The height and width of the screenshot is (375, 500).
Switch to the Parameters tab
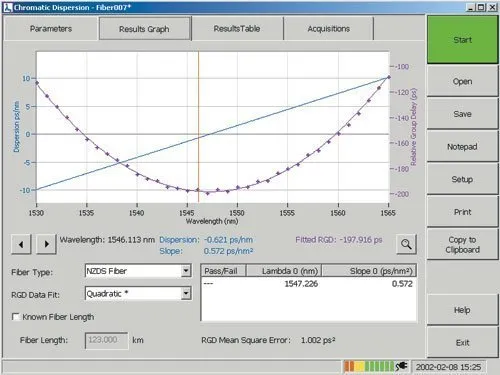(51, 29)
